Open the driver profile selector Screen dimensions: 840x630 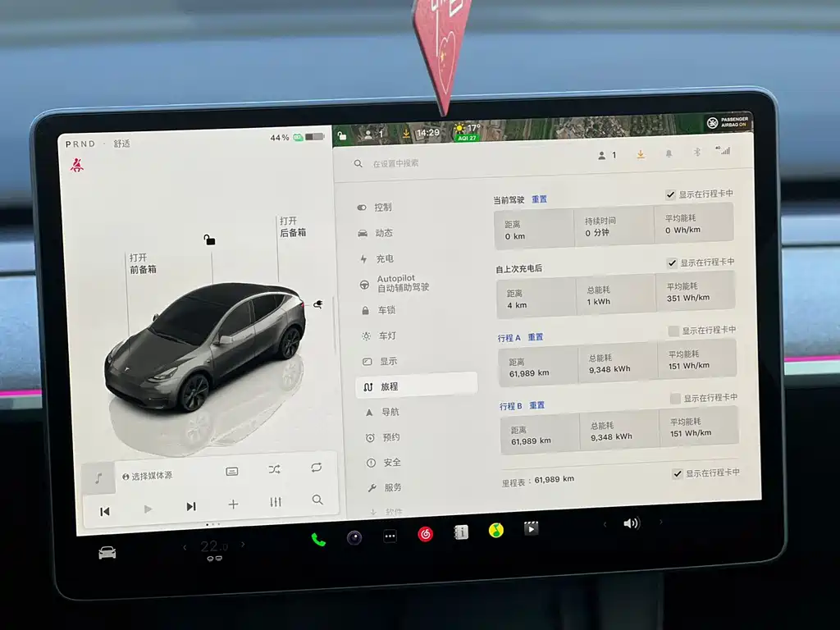[605, 155]
